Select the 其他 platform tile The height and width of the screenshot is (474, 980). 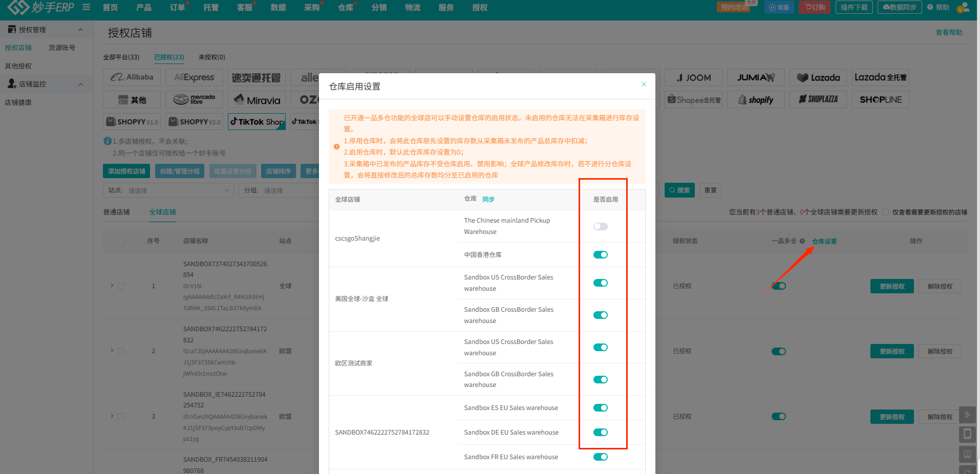tap(132, 99)
